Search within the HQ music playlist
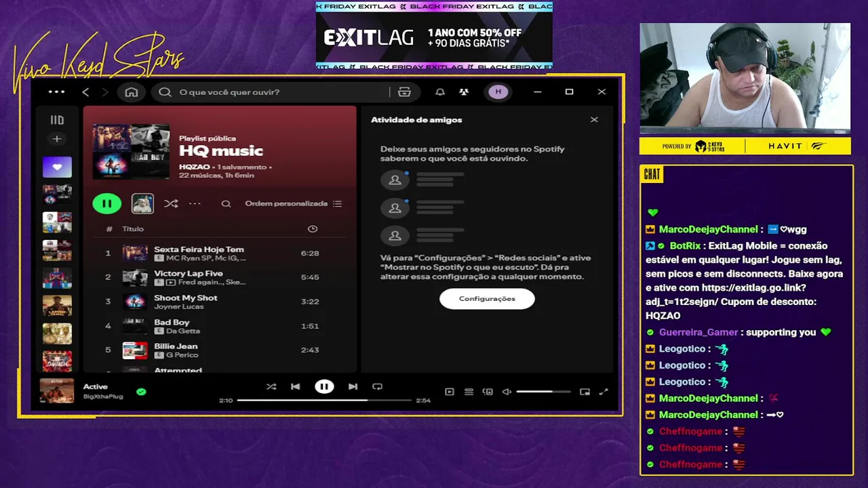The width and height of the screenshot is (868, 488). tap(226, 203)
